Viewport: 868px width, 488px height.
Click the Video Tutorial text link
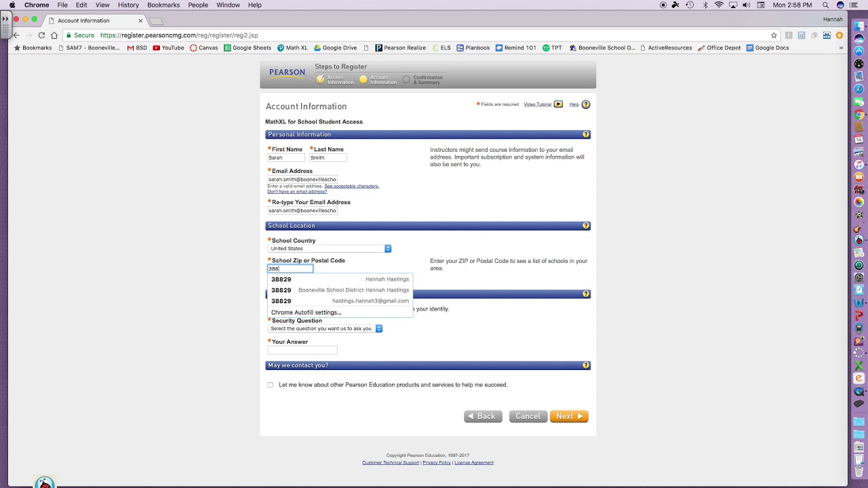[537, 104]
